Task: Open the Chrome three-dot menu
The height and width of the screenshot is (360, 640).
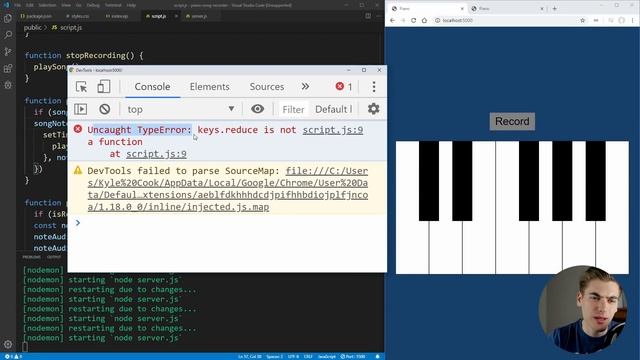Action: coord(633,20)
